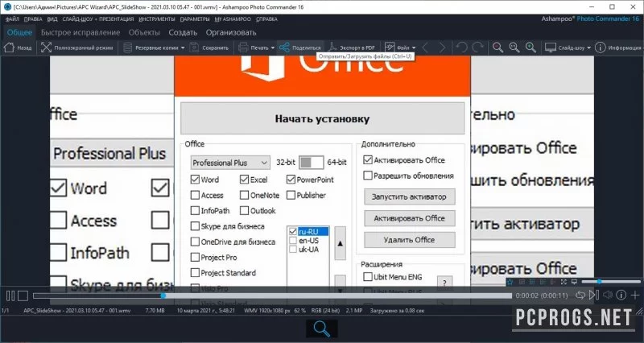The image size is (644, 343).
Task: Click info icon in the playback bar
Action: 621,295
